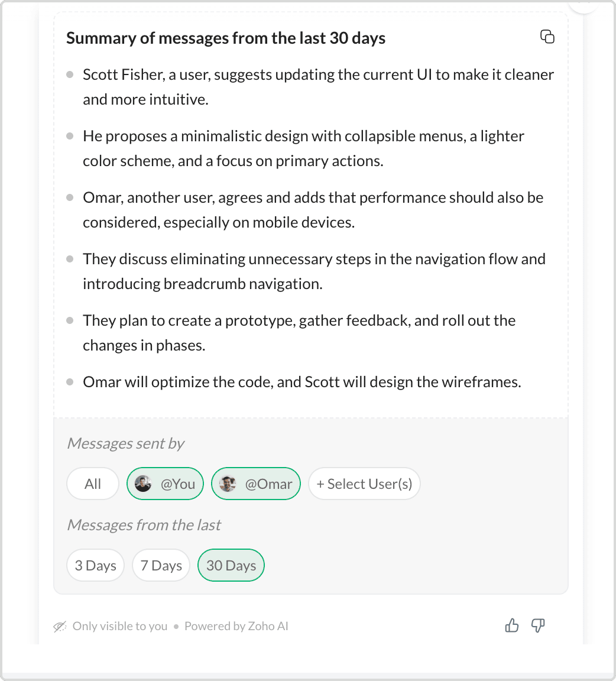Viewport: 616px width, 681px height.
Task: Copy the summary using the copy icon
Action: coord(547,37)
